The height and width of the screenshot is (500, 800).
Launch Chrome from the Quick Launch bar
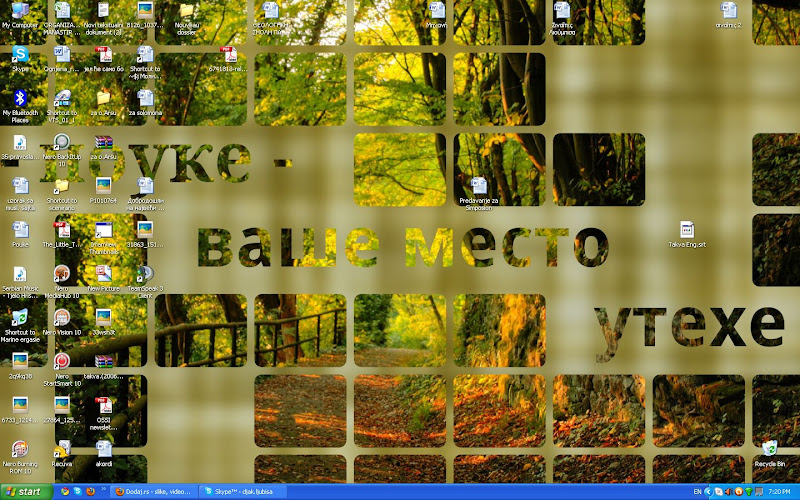[x=65, y=492]
